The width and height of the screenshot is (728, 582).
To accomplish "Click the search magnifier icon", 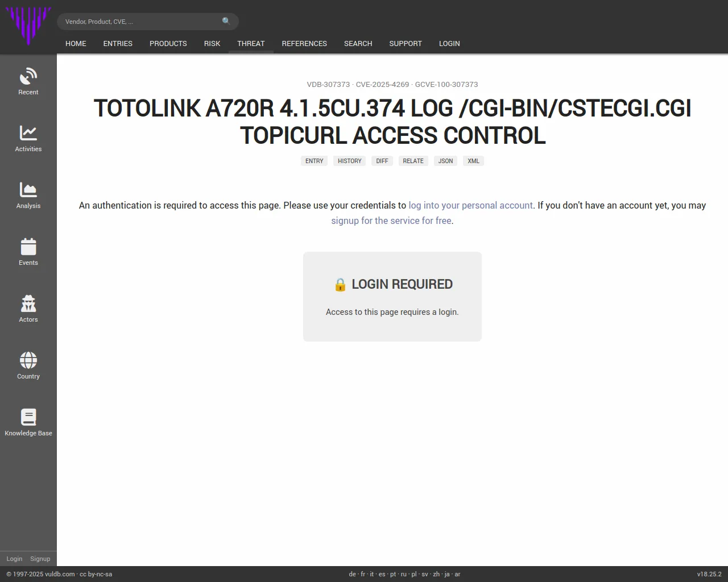I will (226, 21).
